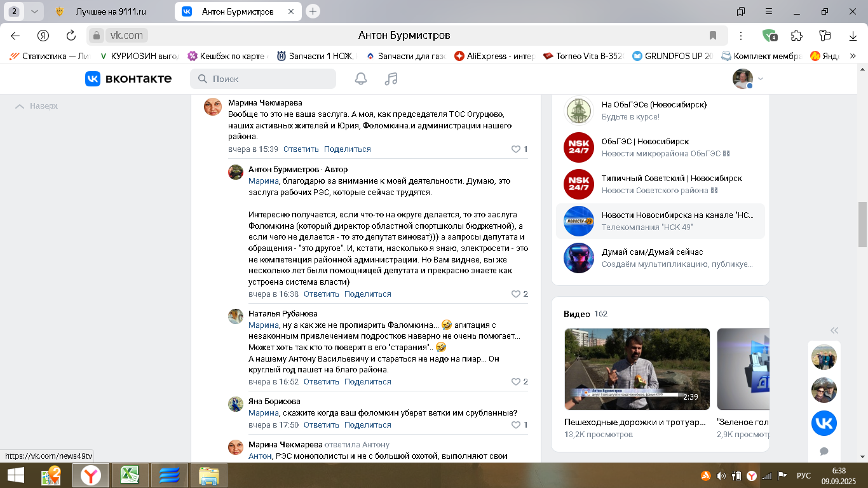Bookmark the page with the flag icon
The image size is (868, 488).
713,35
